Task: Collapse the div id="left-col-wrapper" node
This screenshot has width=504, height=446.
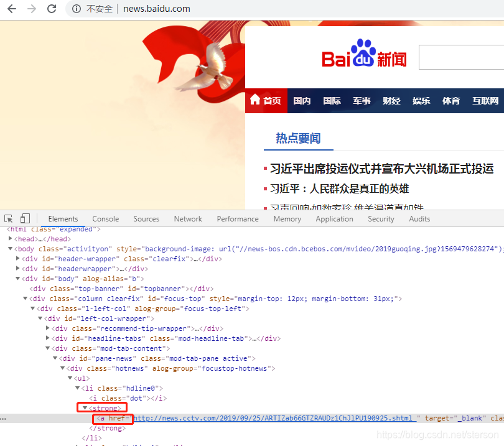Action: [x=40, y=318]
